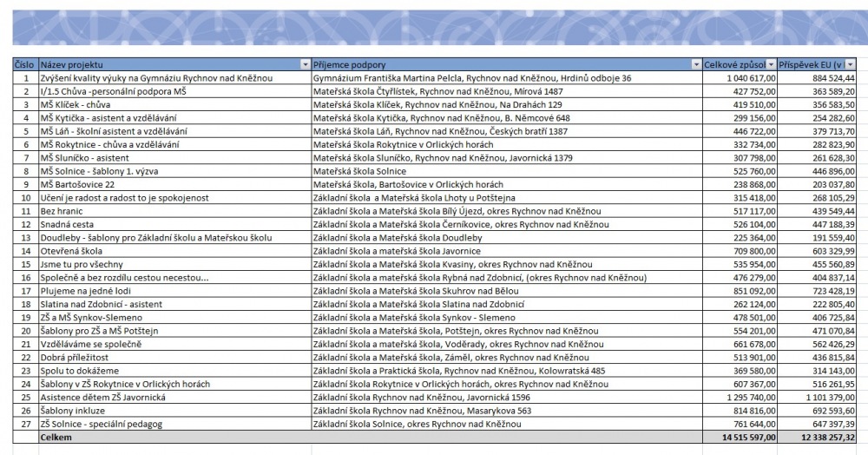Click the cost value 1 295 740,00
868x455 pixels.
click(x=740, y=397)
